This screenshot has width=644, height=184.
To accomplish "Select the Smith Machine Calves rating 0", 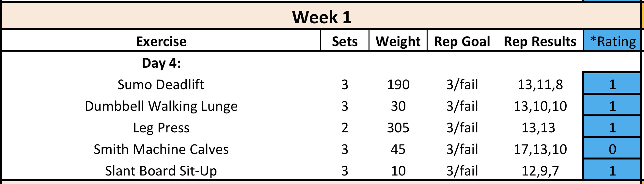I will point(612,149).
